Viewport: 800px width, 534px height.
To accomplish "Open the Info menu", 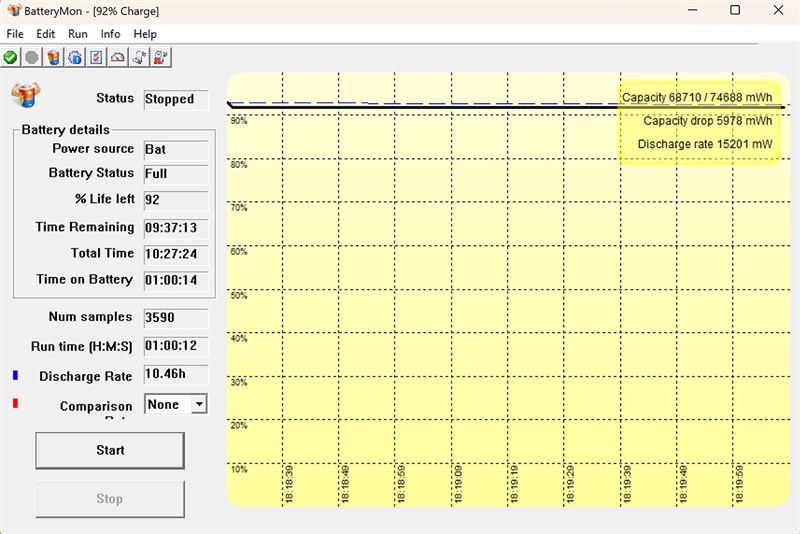I will [110, 34].
